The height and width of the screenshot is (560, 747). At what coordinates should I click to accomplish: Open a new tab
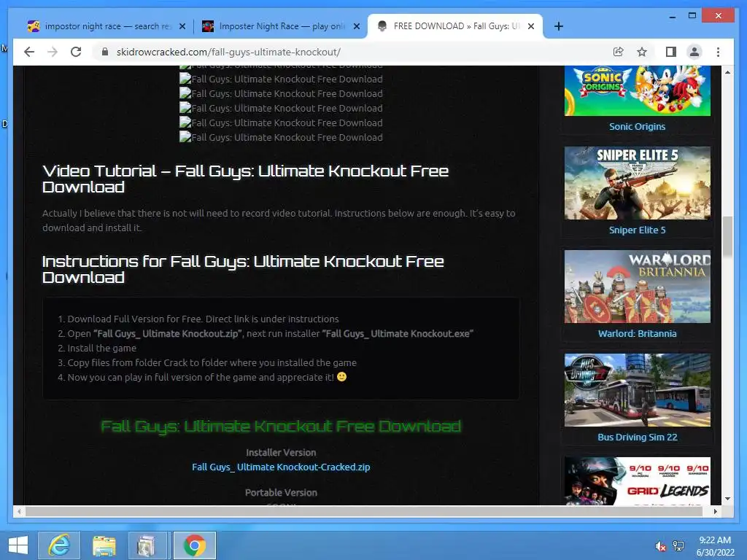click(558, 26)
